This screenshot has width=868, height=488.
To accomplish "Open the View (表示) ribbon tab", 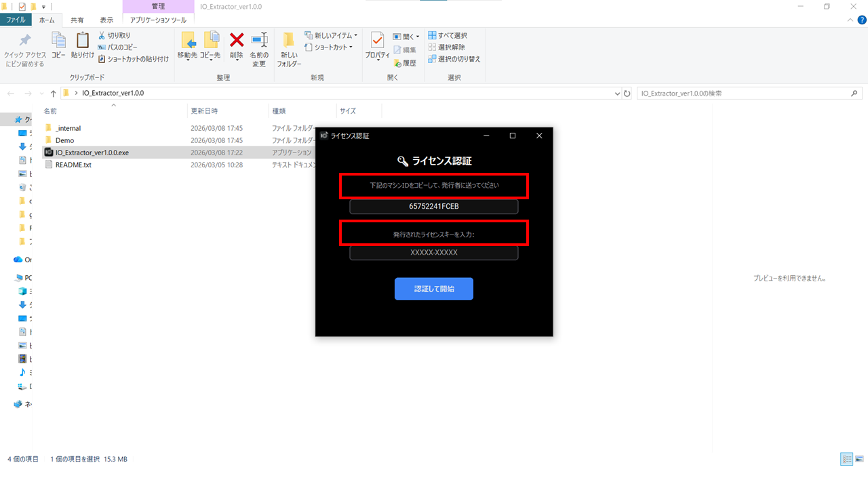I will point(106,20).
